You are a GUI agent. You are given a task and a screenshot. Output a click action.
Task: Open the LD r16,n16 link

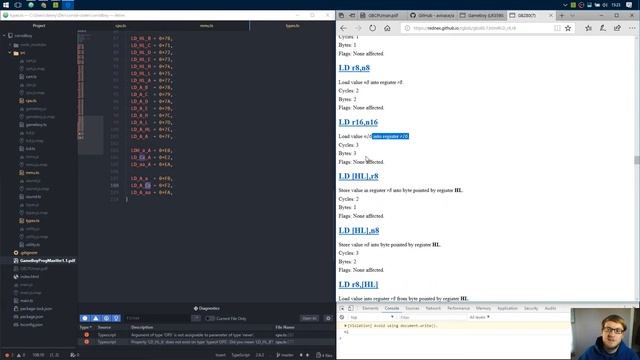point(358,122)
